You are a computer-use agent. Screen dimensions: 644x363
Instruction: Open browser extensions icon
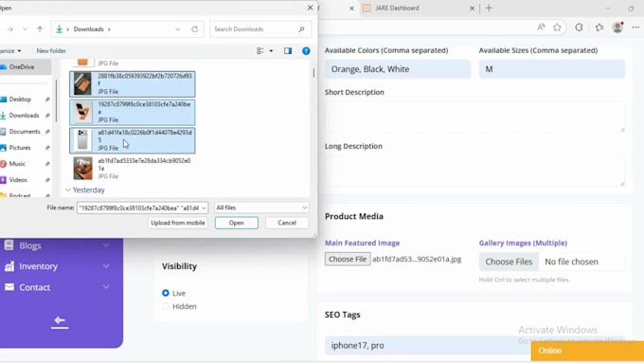click(x=579, y=27)
